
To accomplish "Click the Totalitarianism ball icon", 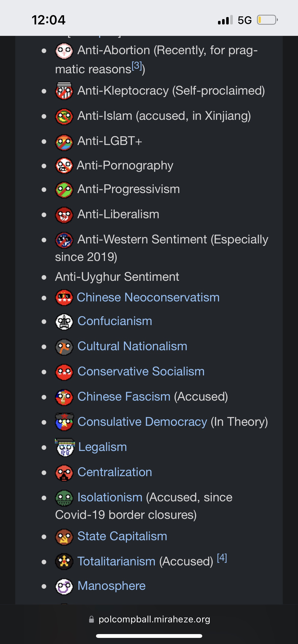I will (x=64, y=562).
